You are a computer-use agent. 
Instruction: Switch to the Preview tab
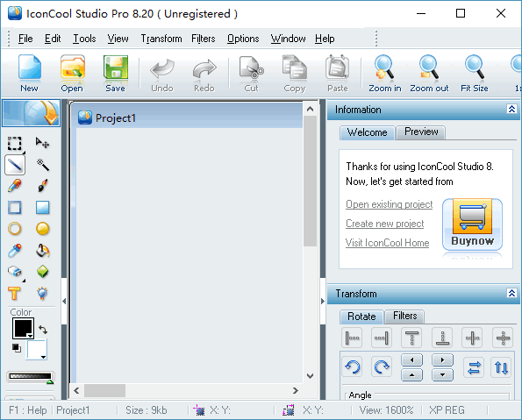point(421,132)
